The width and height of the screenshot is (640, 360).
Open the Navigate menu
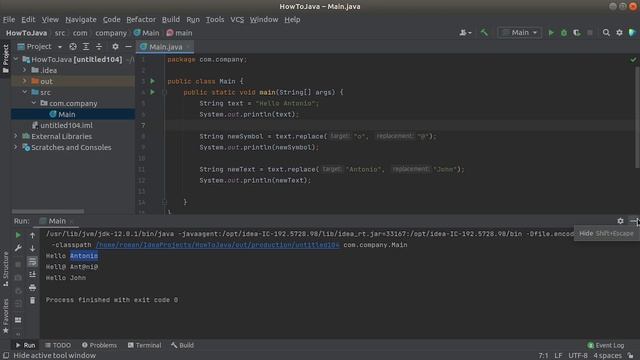[81, 19]
